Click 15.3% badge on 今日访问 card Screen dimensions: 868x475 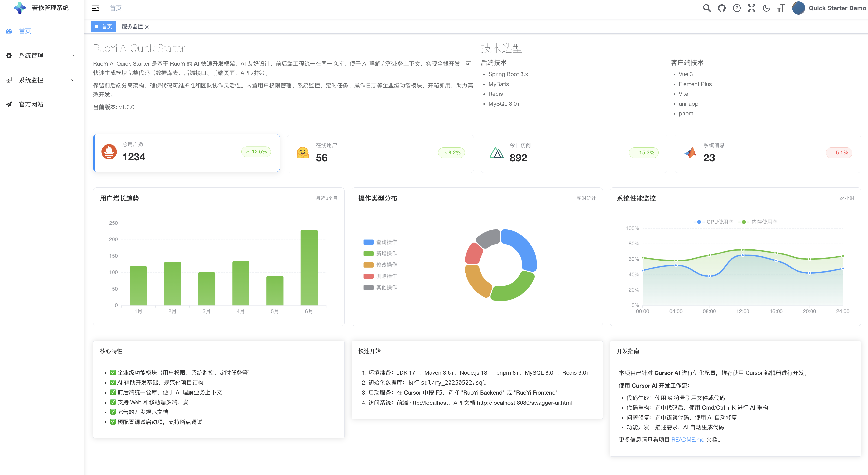click(x=643, y=153)
